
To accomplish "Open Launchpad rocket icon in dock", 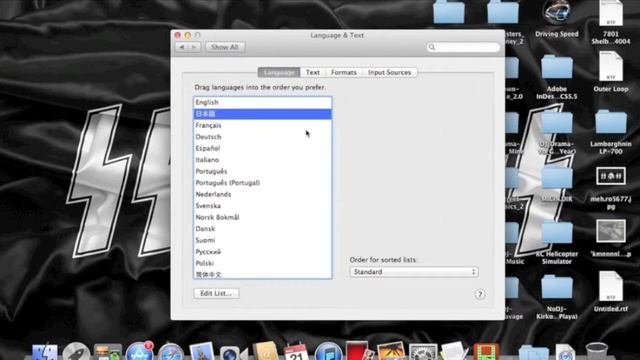I will click(x=76, y=352).
